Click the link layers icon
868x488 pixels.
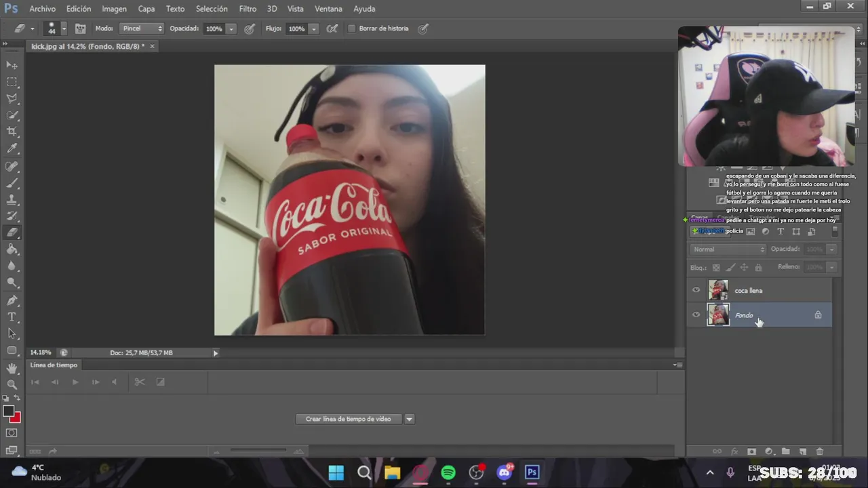(717, 451)
